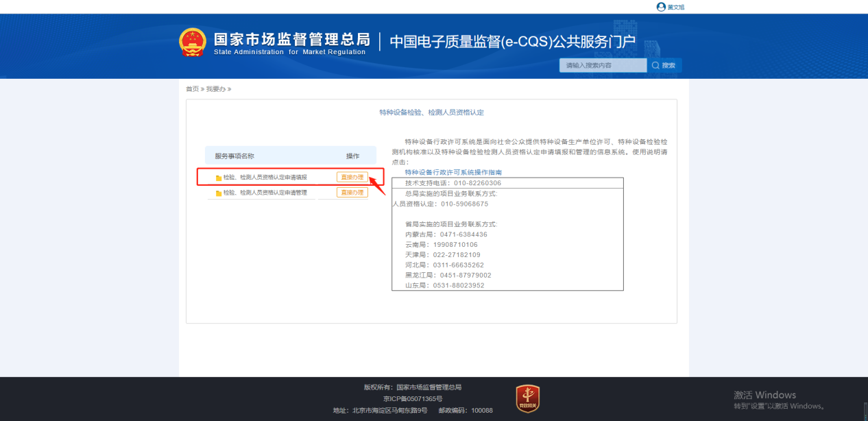Click 直接办理 for 资格认定申请填报
This screenshot has height=421, width=868.
(352, 177)
